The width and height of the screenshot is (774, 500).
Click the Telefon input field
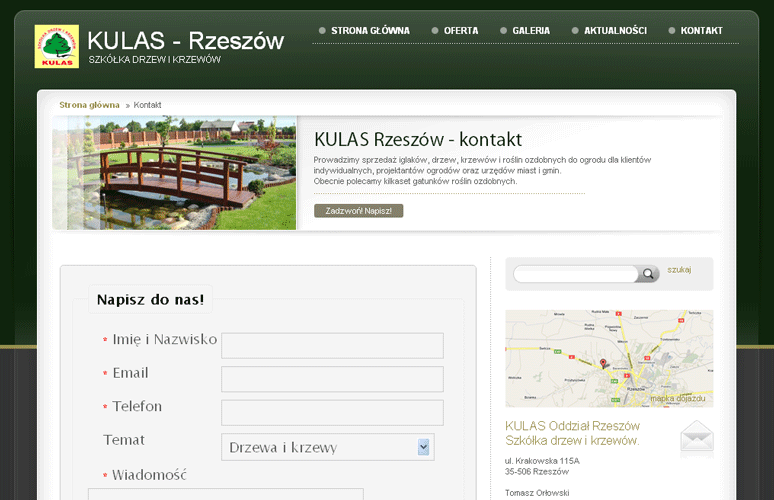coord(332,413)
